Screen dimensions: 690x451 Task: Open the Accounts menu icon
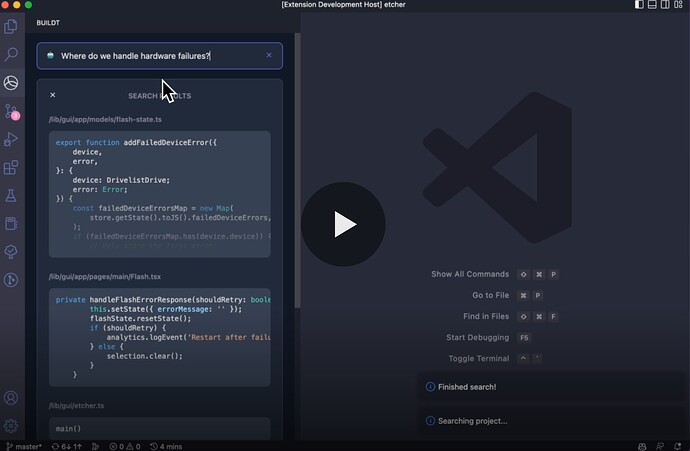click(x=11, y=398)
